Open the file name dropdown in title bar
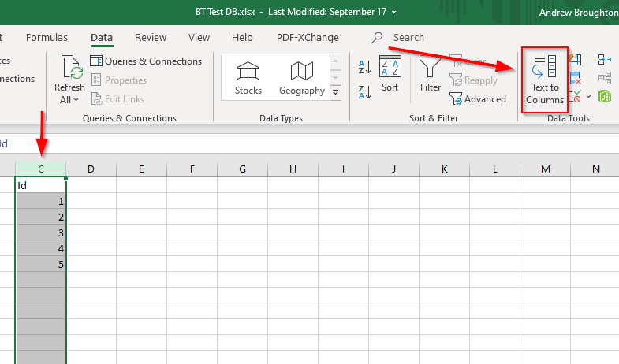Viewport: 619px width, 364px height. [x=394, y=13]
